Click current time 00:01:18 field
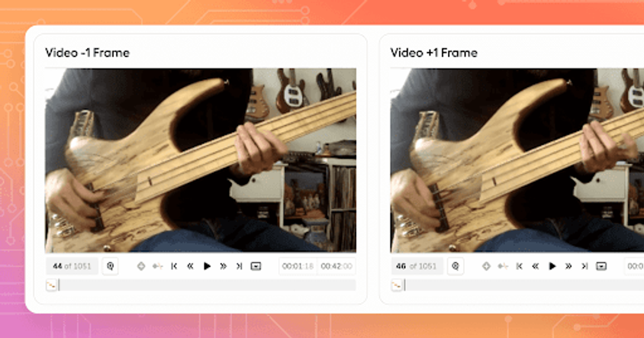This screenshot has height=338, width=644. click(x=298, y=266)
